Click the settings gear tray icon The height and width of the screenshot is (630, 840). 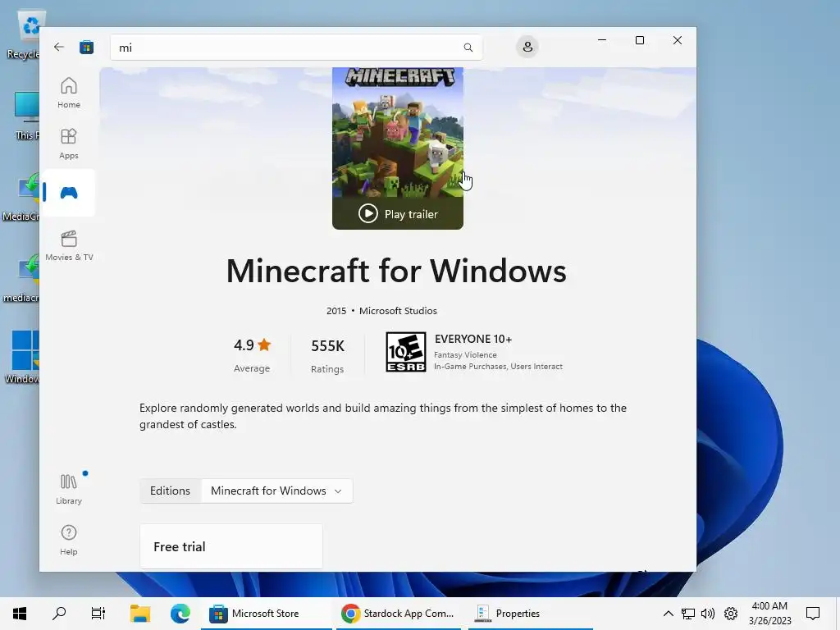(x=731, y=614)
